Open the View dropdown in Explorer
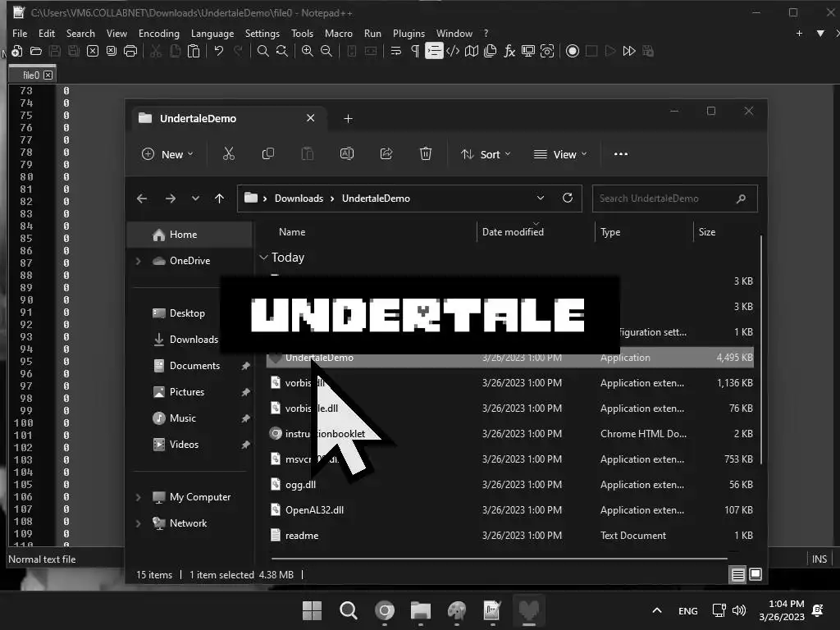This screenshot has width=840, height=630. 560,154
